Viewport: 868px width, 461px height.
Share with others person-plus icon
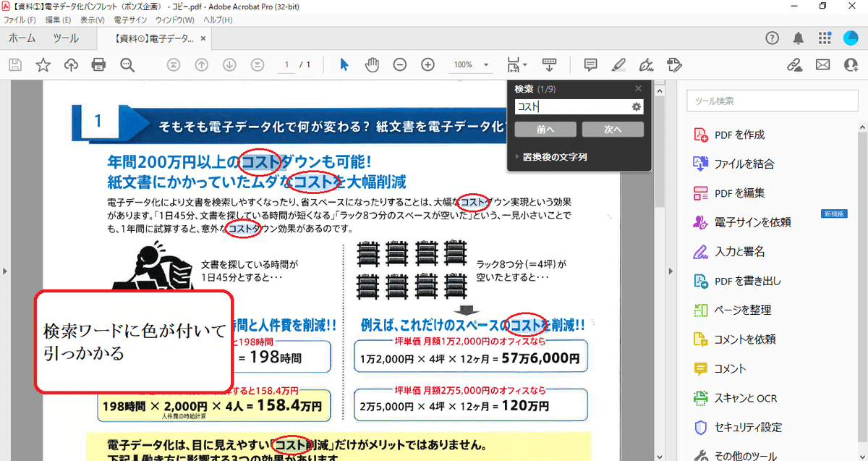click(x=851, y=65)
